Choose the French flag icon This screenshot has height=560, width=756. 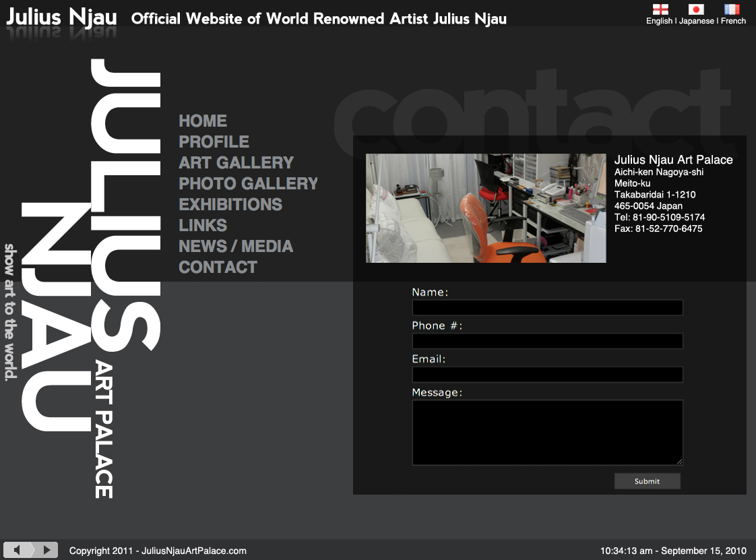click(732, 9)
